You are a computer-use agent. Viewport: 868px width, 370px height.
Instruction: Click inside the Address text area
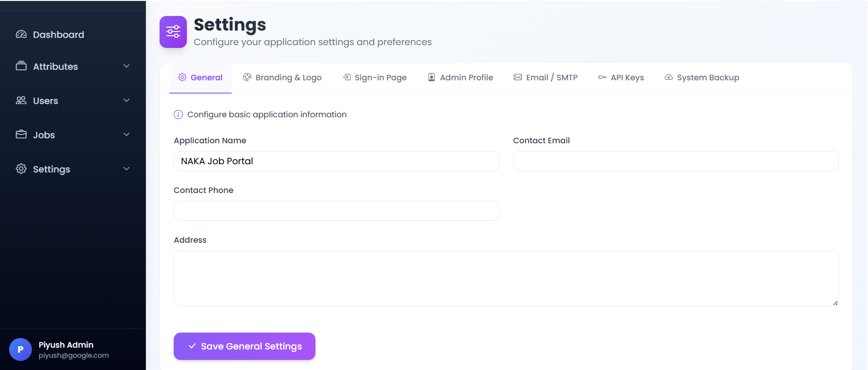coord(506,278)
